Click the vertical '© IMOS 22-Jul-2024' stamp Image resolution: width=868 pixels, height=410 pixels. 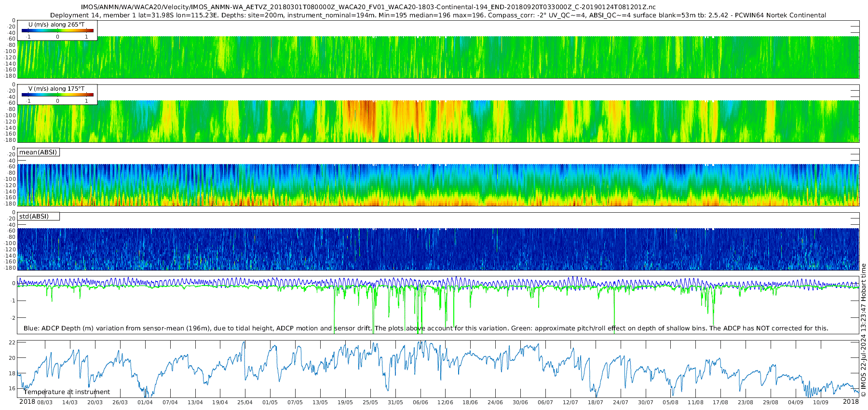click(863, 330)
